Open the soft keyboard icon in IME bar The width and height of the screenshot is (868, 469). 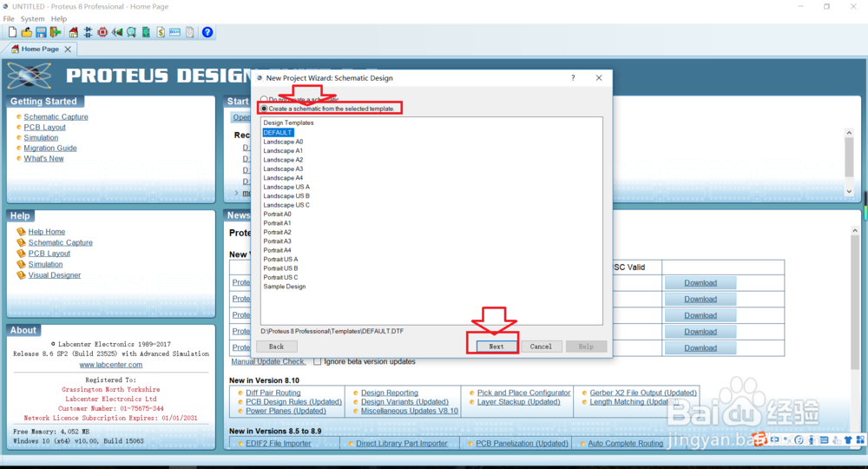pyautogui.click(x=824, y=440)
